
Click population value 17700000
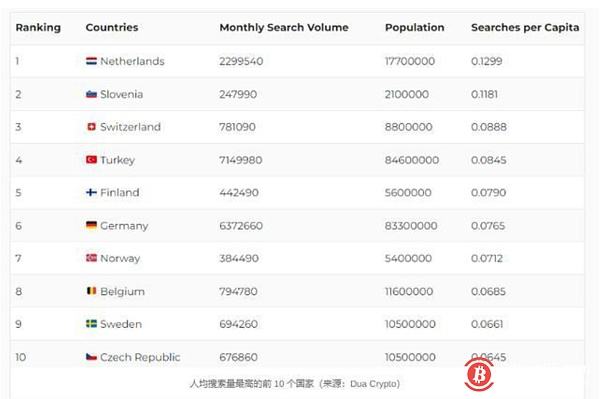(x=410, y=61)
